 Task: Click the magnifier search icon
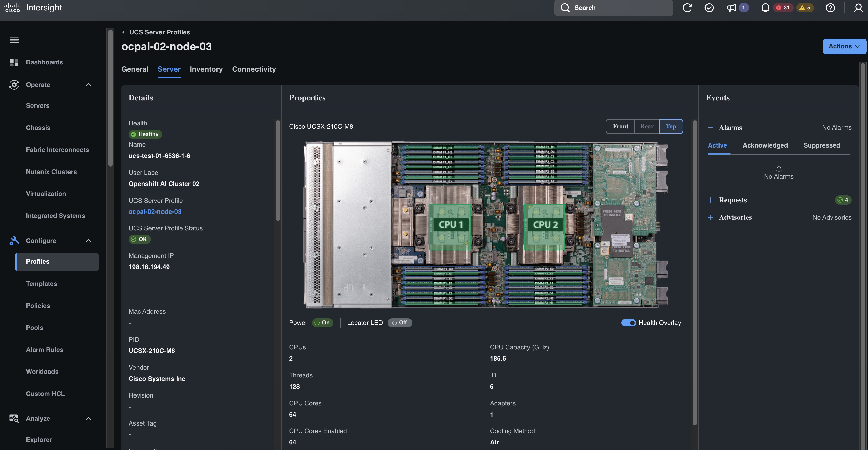[x=565, y=8]
